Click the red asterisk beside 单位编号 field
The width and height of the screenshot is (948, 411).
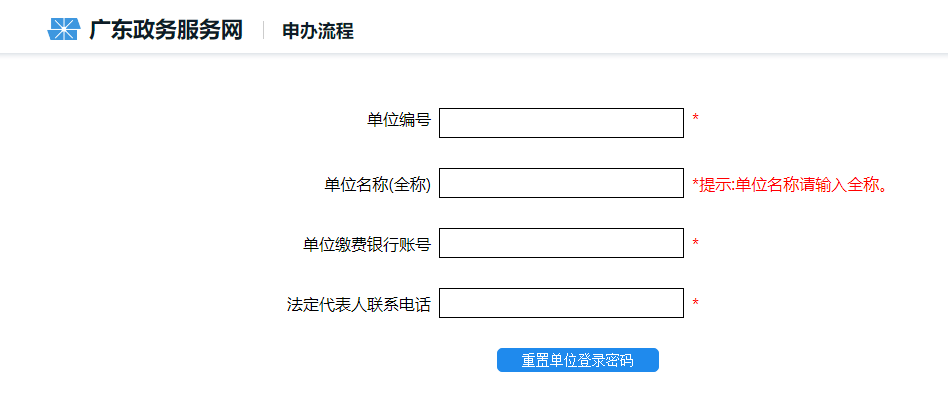695,119
